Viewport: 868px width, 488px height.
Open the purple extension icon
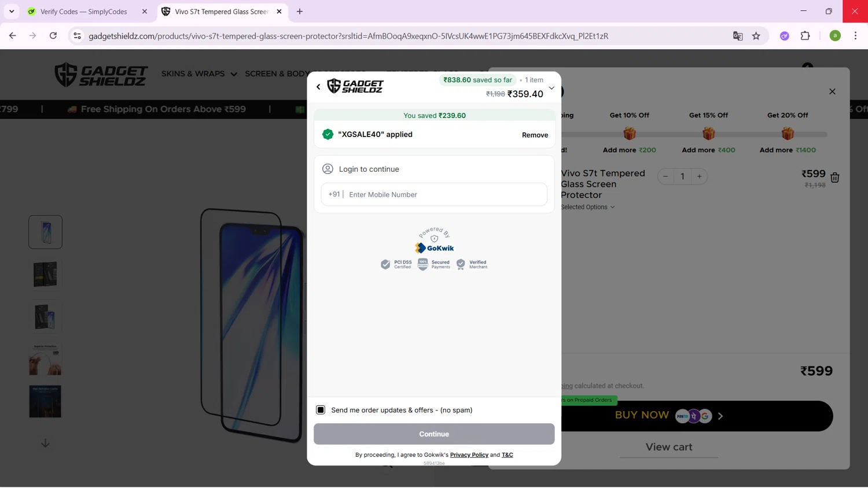point(785,36)
